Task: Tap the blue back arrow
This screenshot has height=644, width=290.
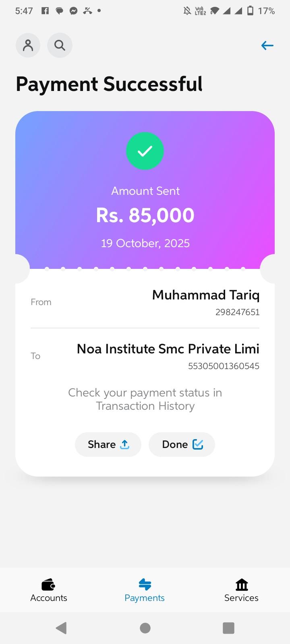Action: [x=267, y=45]
